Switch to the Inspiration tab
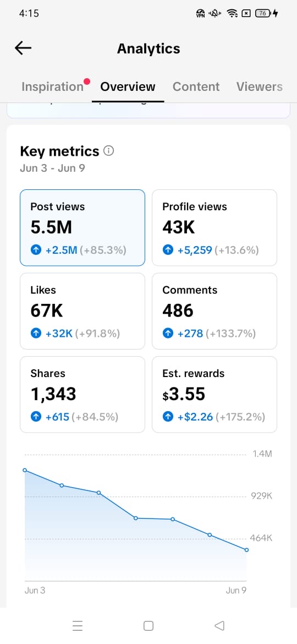The width and height of the screenshot is (297, 644). [52, 86]
